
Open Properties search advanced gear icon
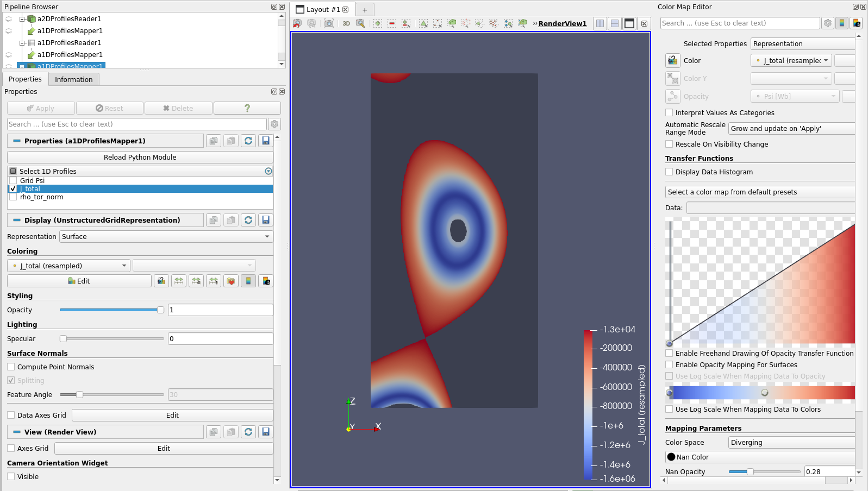pyautogui.click(x=274, y=124)
